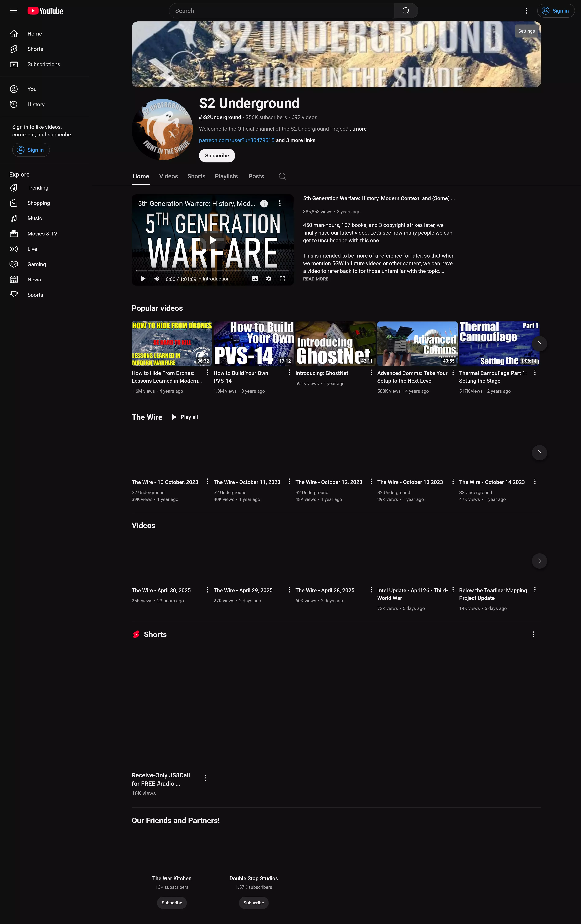Screen dimensions: 581x924
Task: Subscribe to S2 Underground channel
Action: 217,155
